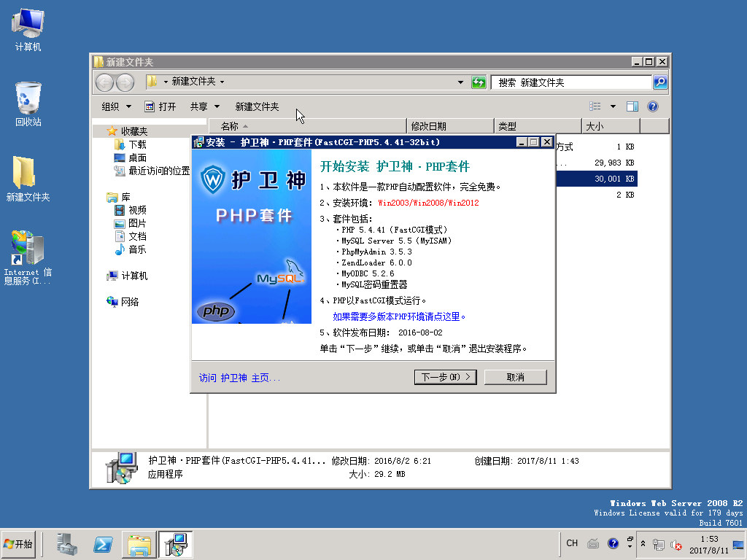Open the 组织 dropdown menu

[116, 106]
